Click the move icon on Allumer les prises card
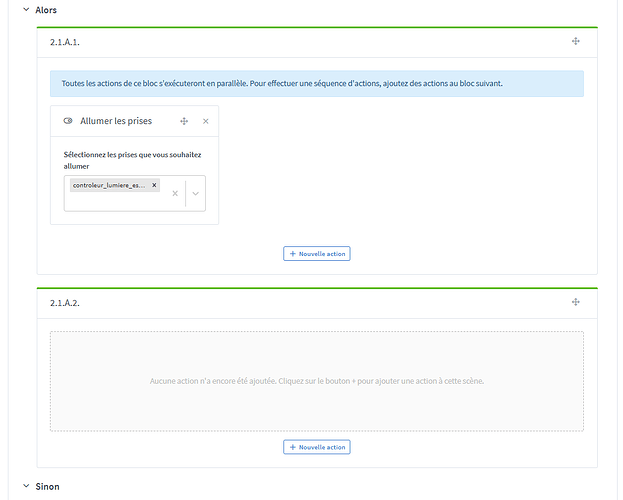Image resolution: width=623 pixels, height=500 pixels. tap(184, 121)
